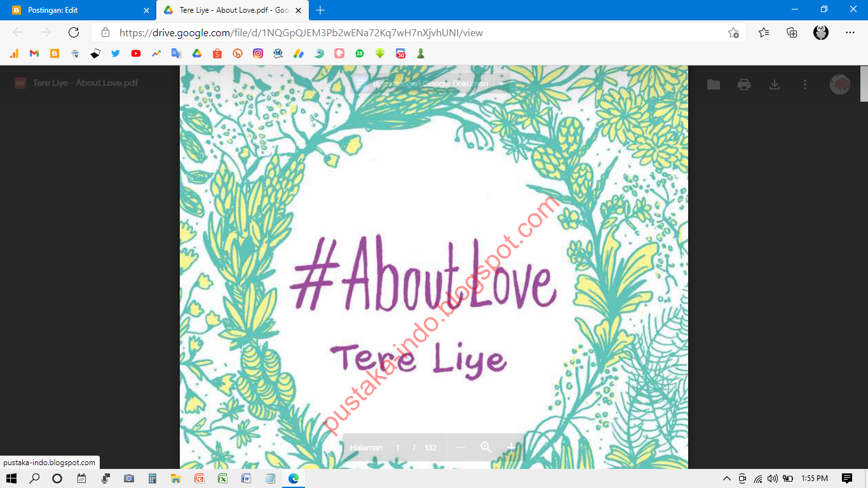Screen dimensions: 868x488
Task: Open the green download arrow bookmark
Action: pyautogui.click(x=380, y=54)
